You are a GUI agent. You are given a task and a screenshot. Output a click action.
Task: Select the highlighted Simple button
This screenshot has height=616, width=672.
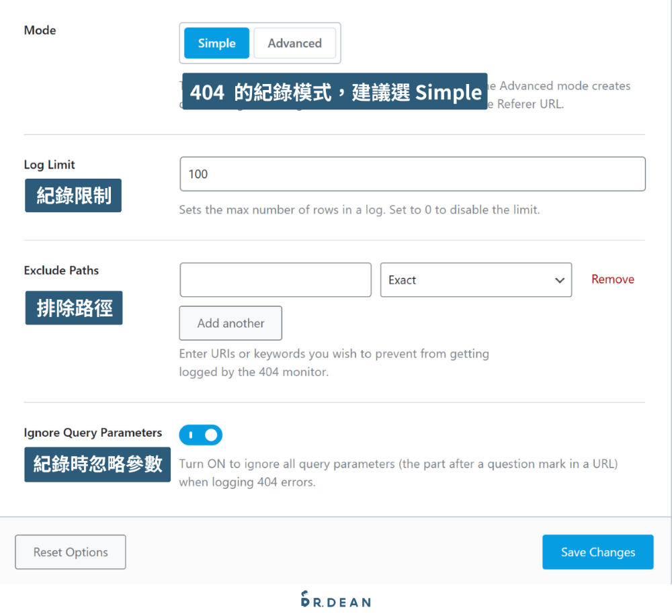216,42
